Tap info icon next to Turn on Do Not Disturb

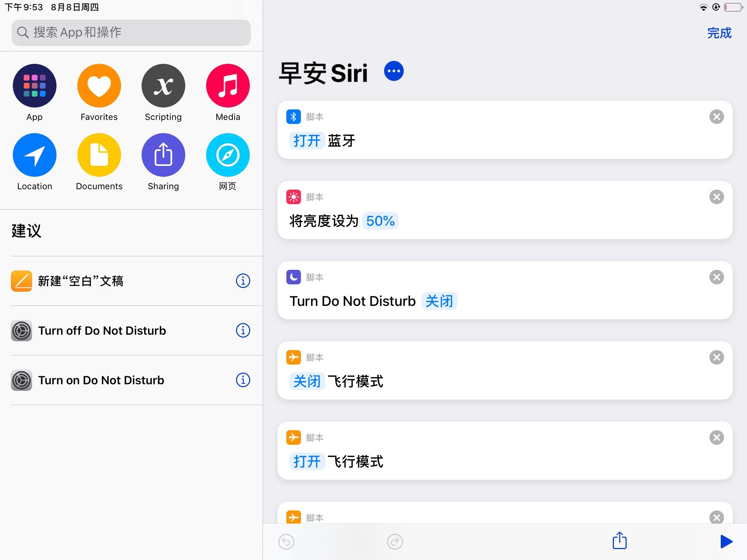243,380
